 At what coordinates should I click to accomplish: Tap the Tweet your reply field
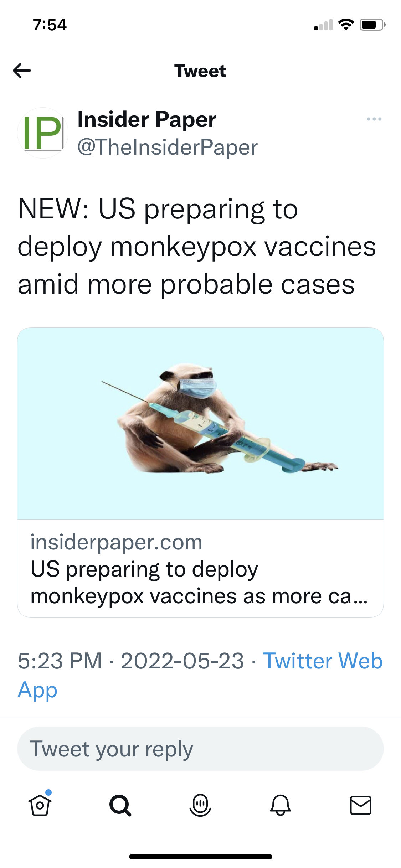200,749
